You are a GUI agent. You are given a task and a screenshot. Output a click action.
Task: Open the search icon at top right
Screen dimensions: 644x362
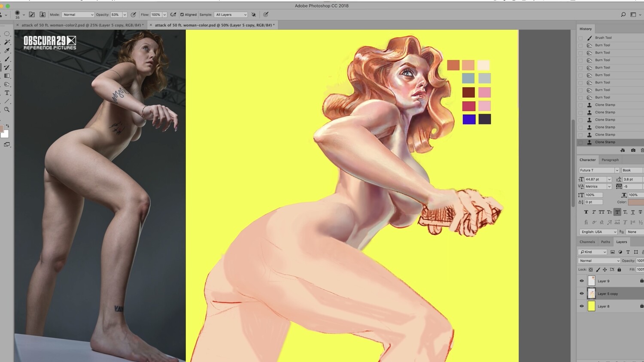point(623,15)
